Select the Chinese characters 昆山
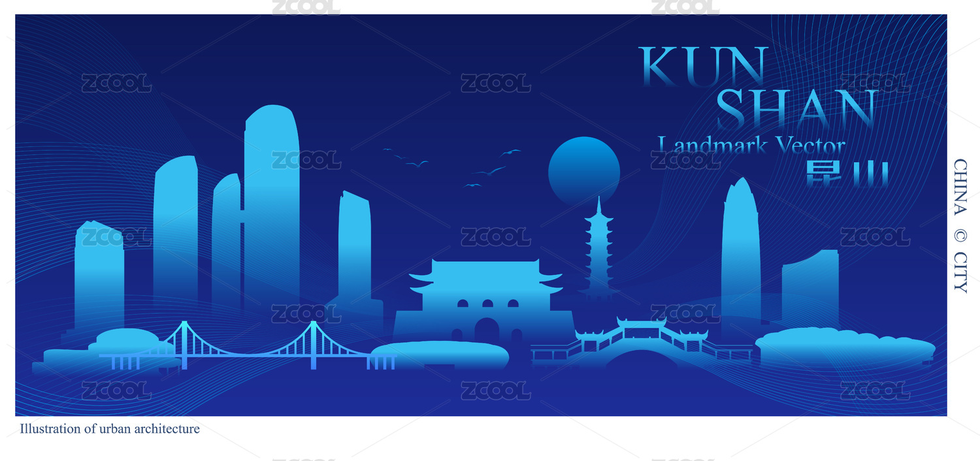The height and width of the screenshot is (461, 980). click(x=847, y=174)
